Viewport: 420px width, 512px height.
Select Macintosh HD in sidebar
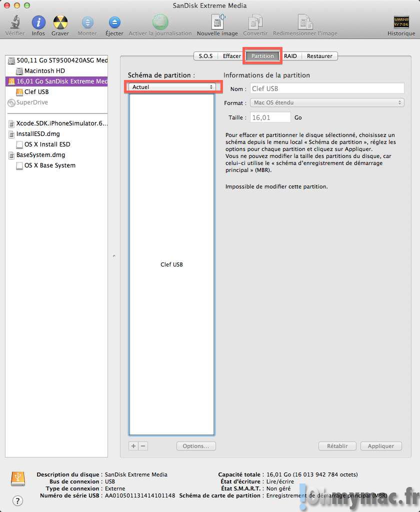44,71
